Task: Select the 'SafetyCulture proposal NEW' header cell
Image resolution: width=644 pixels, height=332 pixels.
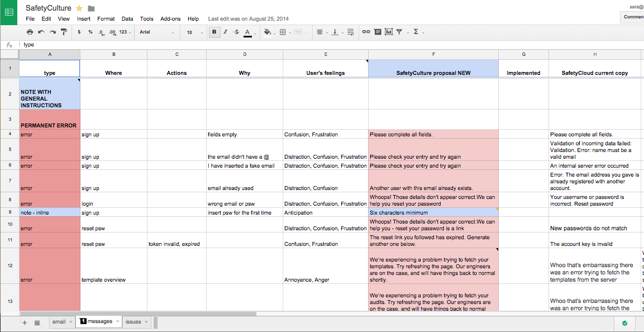Action: point(433,68)
